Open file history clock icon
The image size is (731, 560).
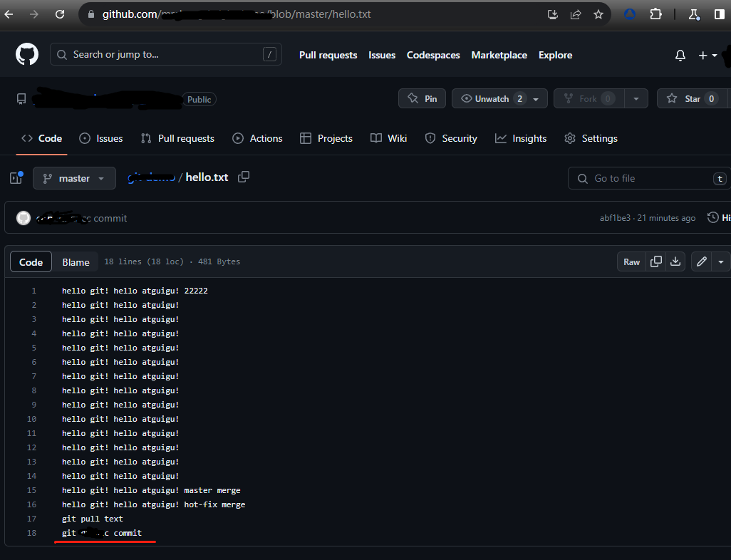point(712,217)
